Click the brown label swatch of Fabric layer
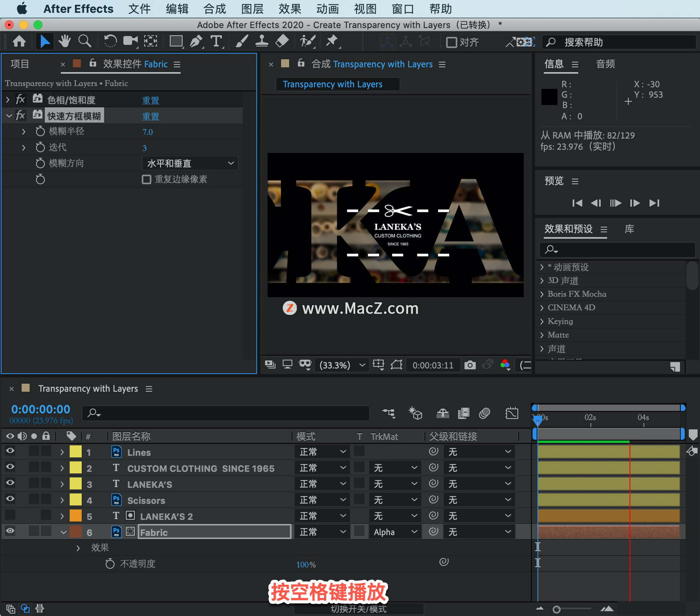700x616 pixels. click(76, 531)
